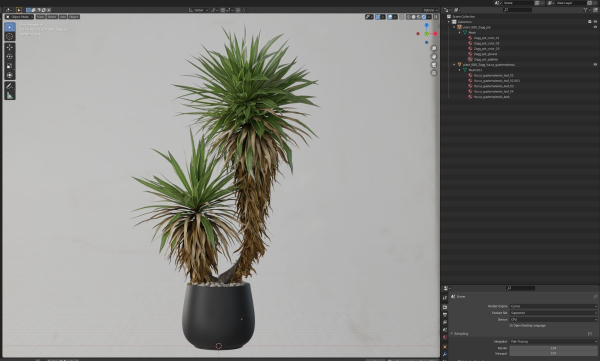Screen dimensions: 600x361
Task: Open the Integrator Path Tracing dropdown
Action: click(553, 341)
